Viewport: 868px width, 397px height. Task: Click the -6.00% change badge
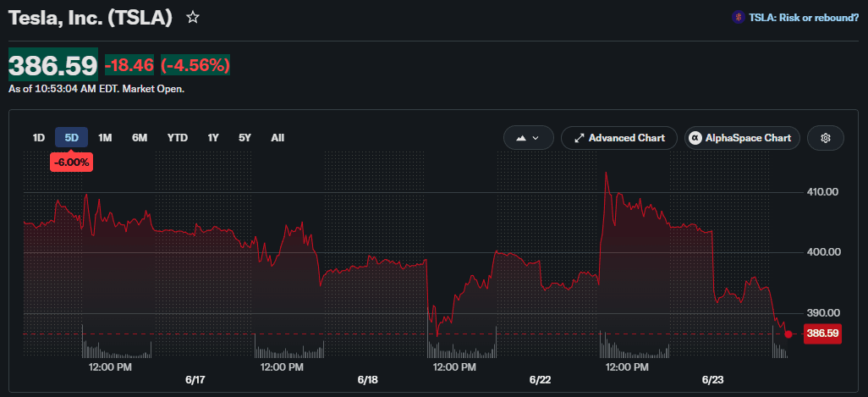71,163
